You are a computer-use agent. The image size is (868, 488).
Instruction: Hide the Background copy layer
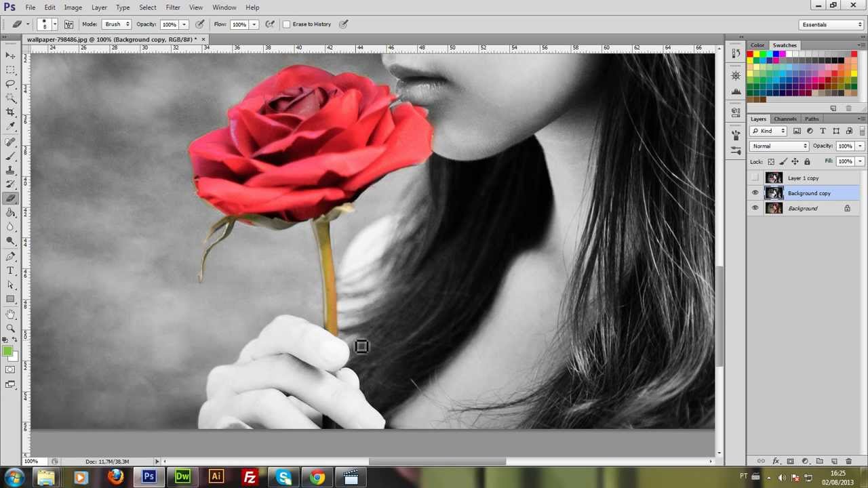[755, 193]
